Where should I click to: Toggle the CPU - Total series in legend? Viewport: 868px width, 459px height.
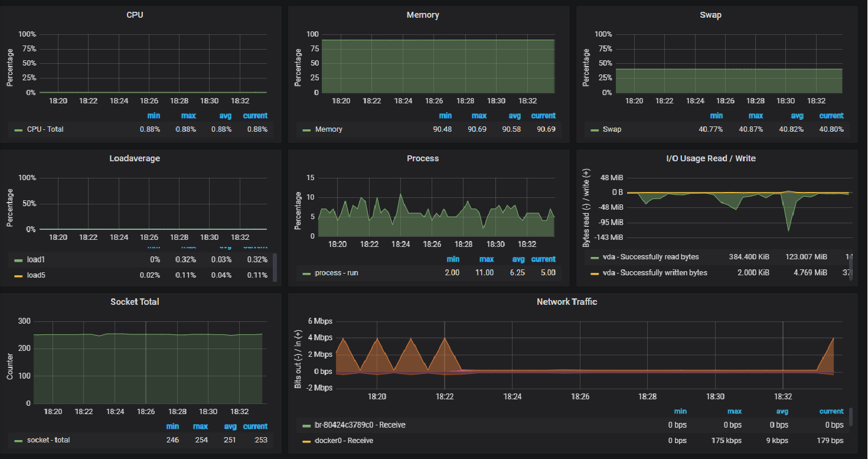point(45,129)
